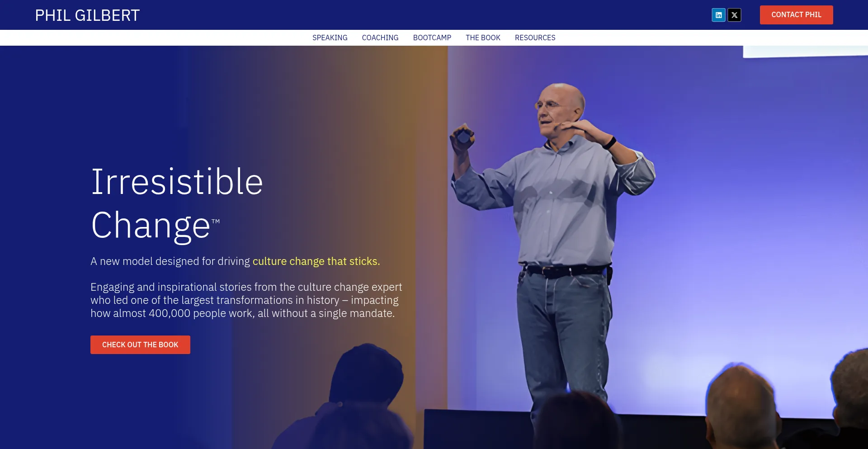Click the word Change in the headline
868x449 pixels.
(x=150, y=225)
